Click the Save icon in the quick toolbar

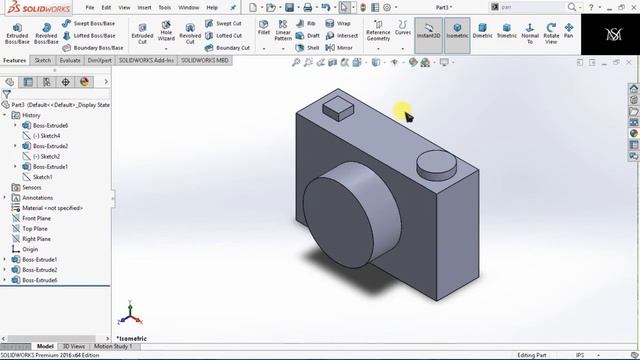pyautogui.click(x=289, y=7)
